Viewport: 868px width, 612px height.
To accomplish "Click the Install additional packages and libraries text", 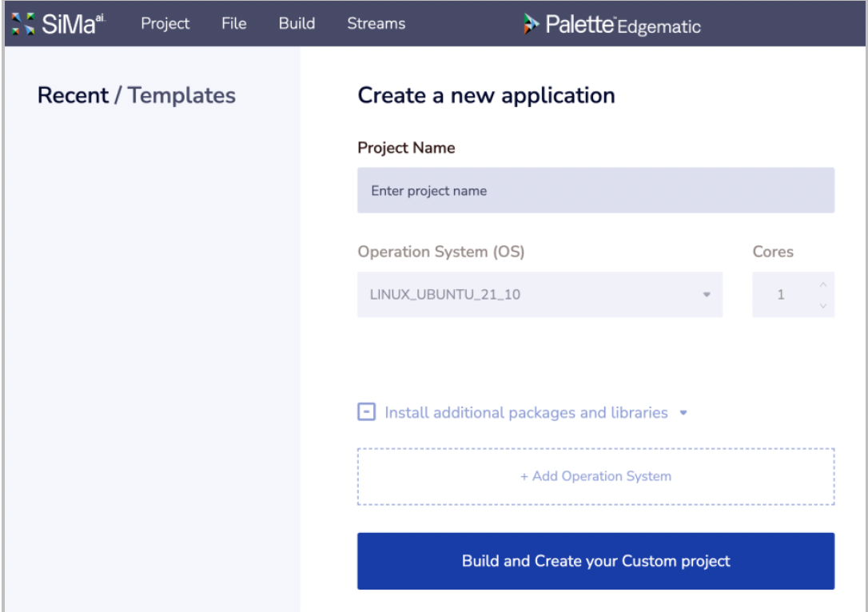I will 526,413.
